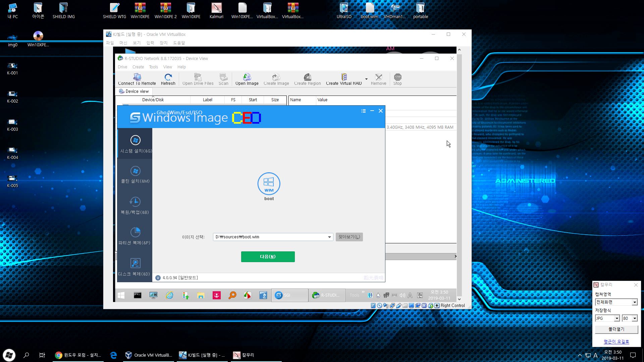
Task: Select the K-003 desktop icon
Action: click(x=12, y=125)
